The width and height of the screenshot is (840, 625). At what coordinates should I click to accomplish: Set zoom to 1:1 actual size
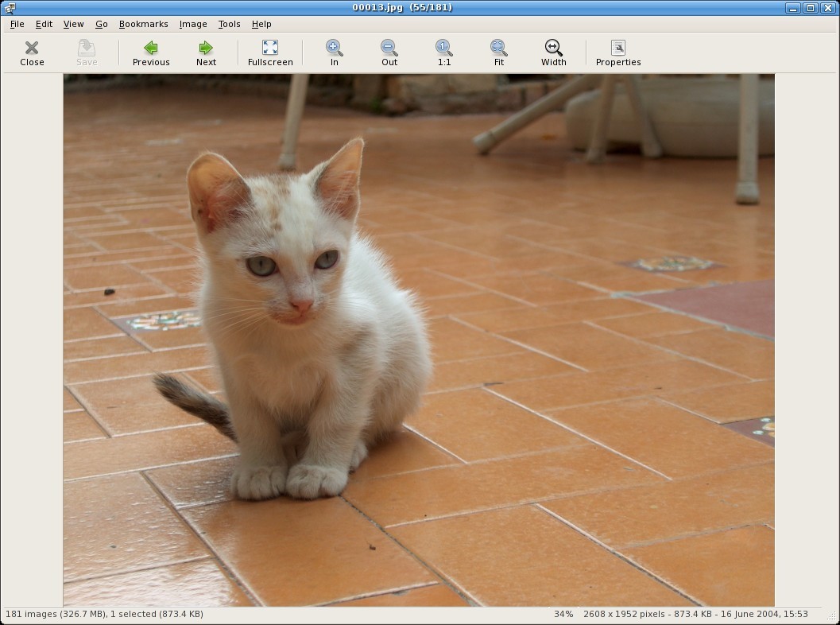tap(444, 52)
